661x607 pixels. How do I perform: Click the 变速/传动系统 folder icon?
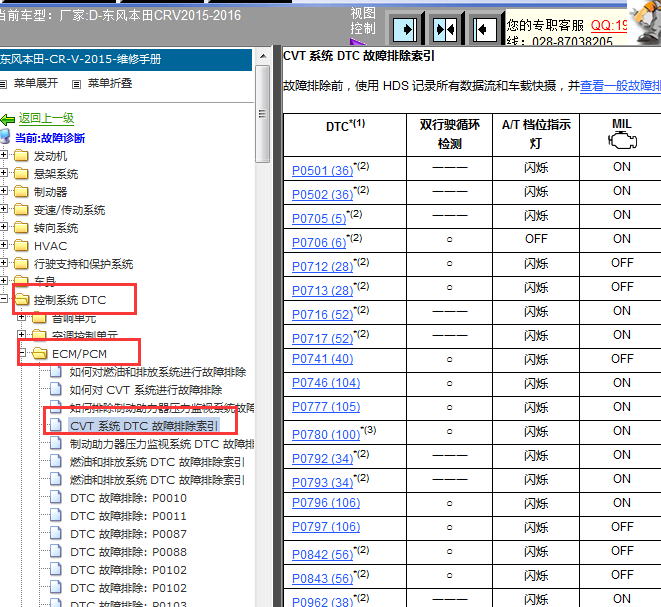pos(21,210)
